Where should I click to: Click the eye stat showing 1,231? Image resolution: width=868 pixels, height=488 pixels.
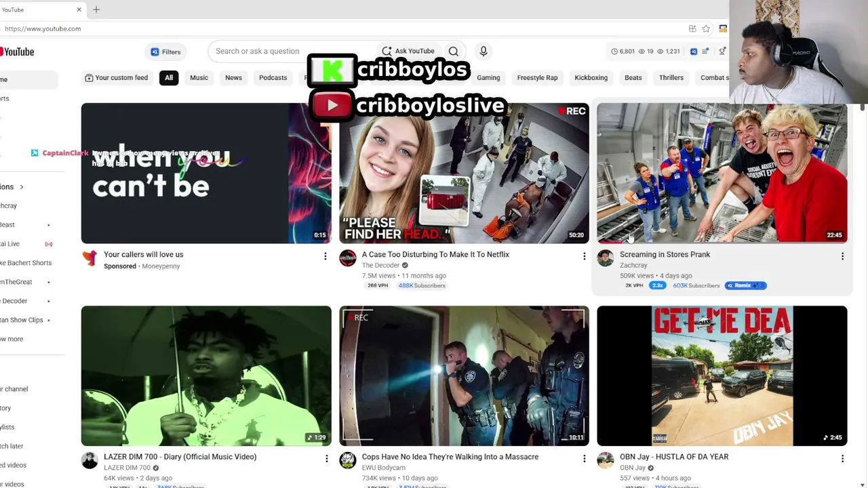[668, 52]
